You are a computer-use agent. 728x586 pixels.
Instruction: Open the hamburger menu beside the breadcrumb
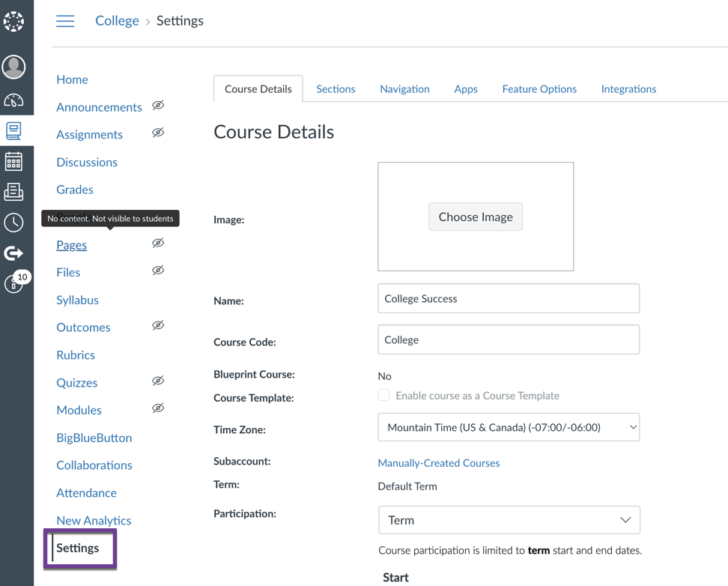(65, 21)
